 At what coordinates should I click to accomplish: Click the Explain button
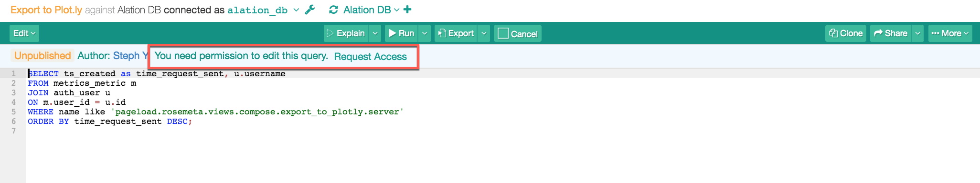[x=346, y=33]
